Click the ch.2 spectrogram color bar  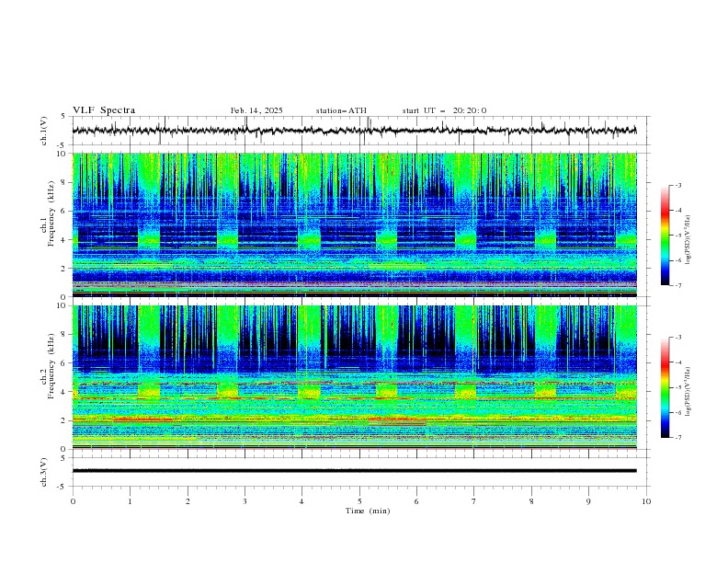click(665, 387)
